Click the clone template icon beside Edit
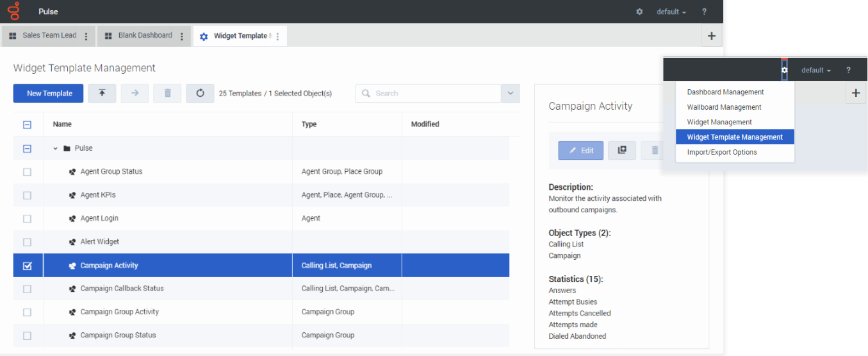The height and width of the screenshot is (356, 868). click(621, 150)
